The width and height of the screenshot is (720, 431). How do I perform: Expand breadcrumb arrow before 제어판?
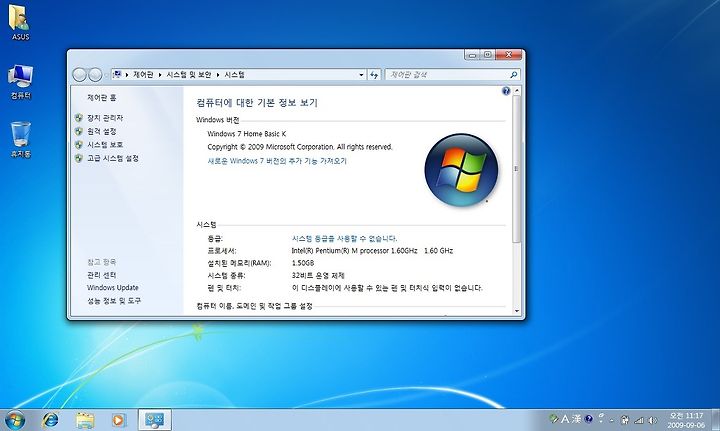pyautogui.click(x=127, y=75)
